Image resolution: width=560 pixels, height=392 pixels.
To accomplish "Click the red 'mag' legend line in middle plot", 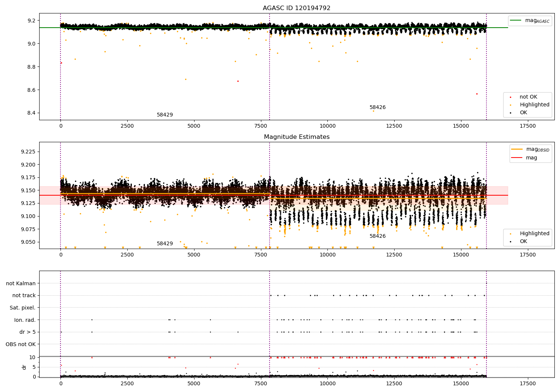I will pyautogui.click(x=517, y=158).
